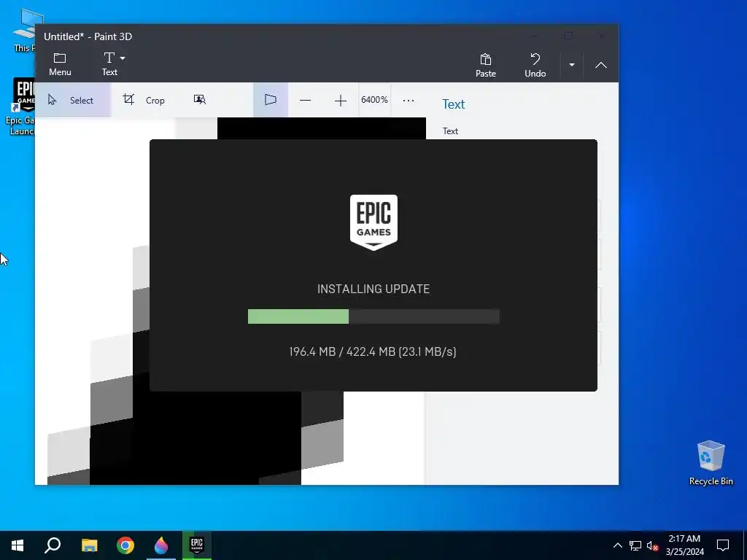
Task: Switch to Paint 3D taskbar icon
Action: tap(161, 545)
